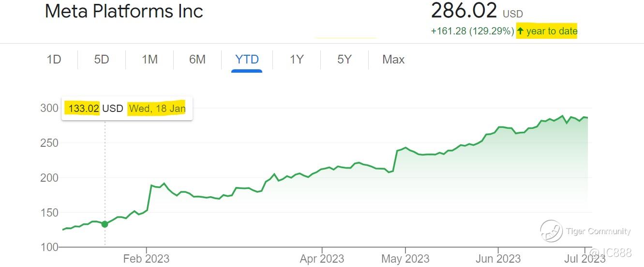Click the Tiger Community logo icon
644x267 pixels.
551,231
